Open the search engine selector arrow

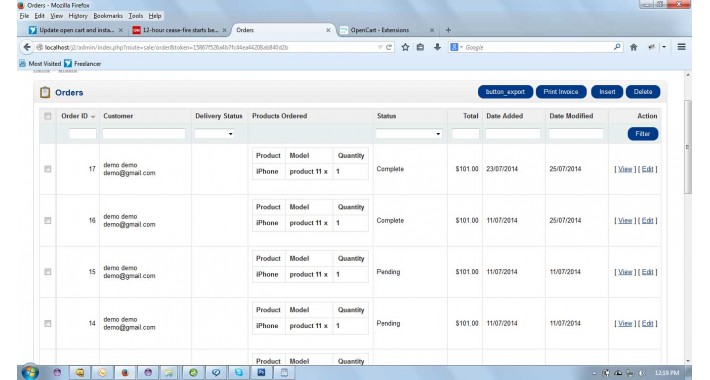[x=461, y=47]
